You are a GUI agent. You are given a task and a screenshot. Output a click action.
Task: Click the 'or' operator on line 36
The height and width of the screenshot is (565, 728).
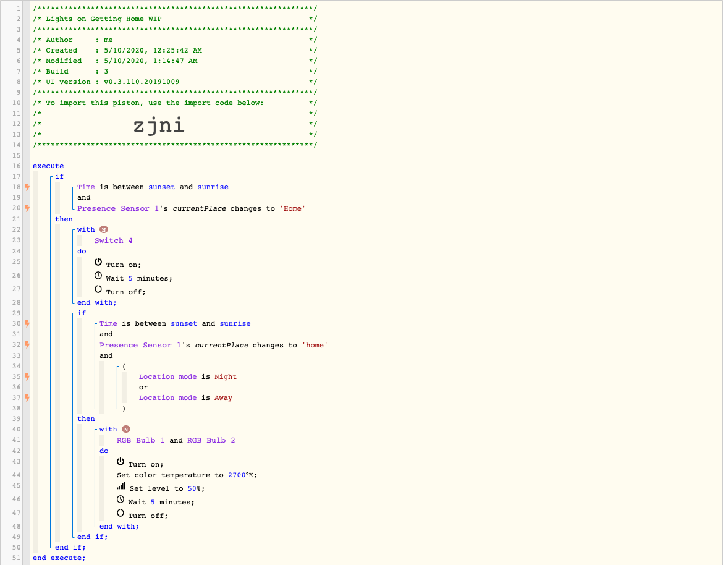tap(143, 387)
